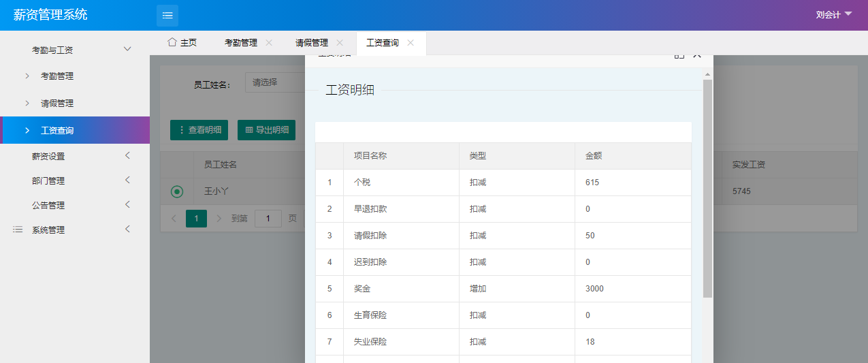
Task: Close the 考勤管理 tab with its X
Action: click(269, 42)
